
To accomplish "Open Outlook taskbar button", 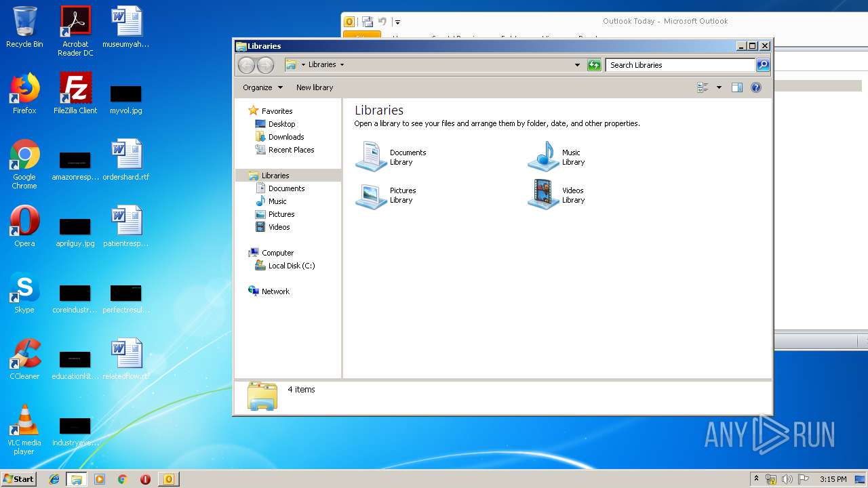I will click(168, 479).
